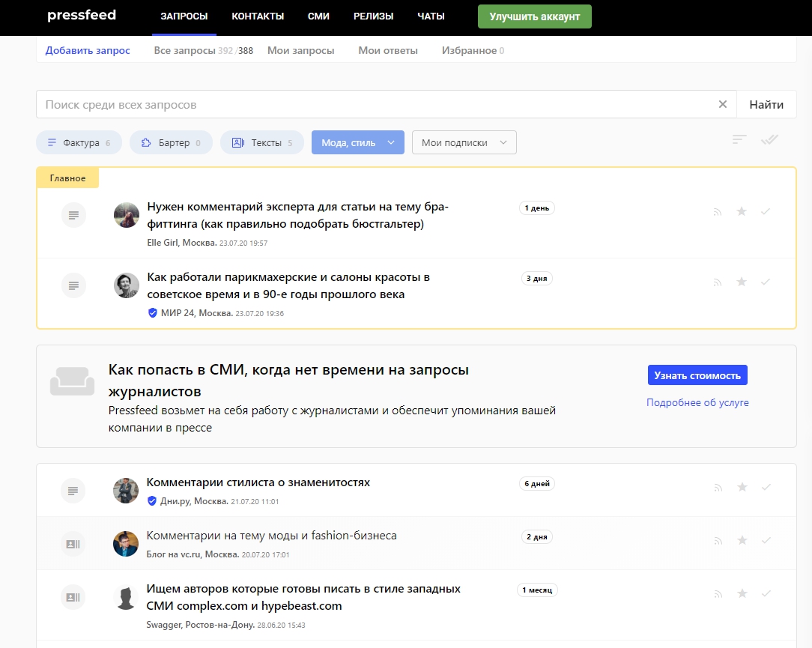Open the Мода, стиль category dropdown

pyautogui.click(x=357, y=142)
